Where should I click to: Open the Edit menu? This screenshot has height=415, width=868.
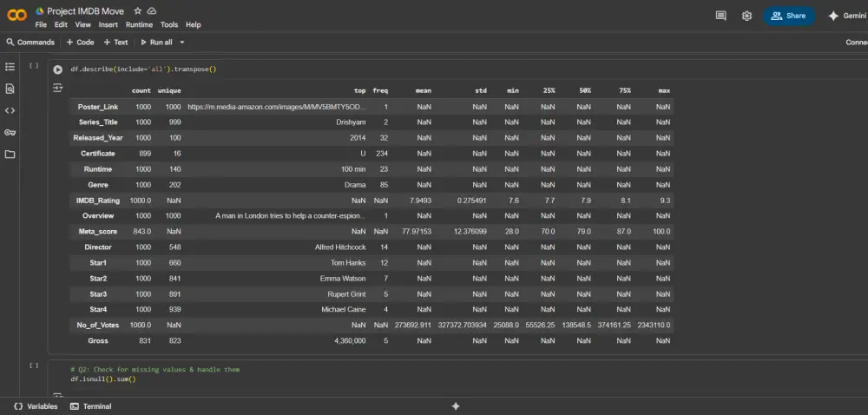click(61, 24)
